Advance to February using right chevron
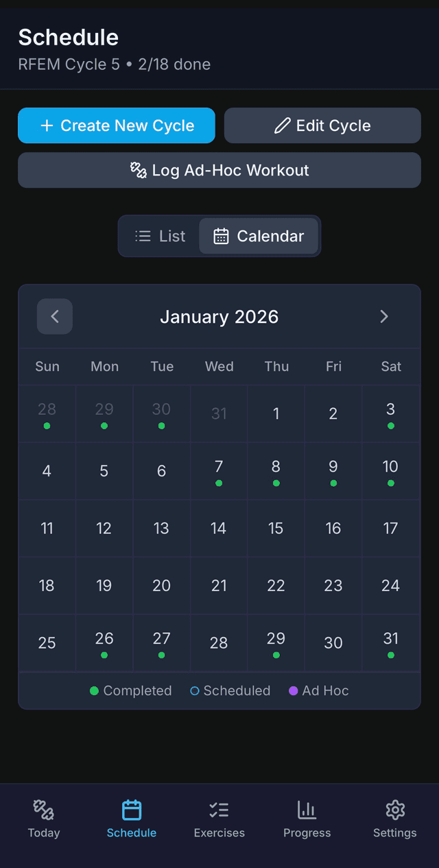Screen dimensions: 439x868 pos(384,316)
